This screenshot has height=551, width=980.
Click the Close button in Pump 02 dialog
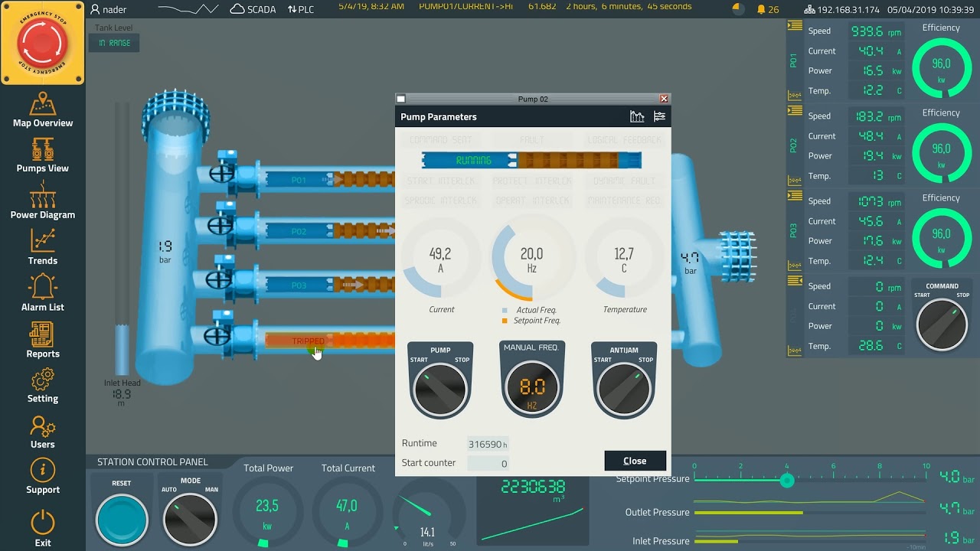635,461
